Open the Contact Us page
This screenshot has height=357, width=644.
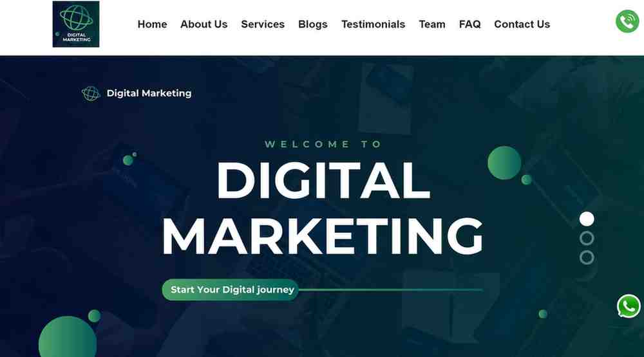[522, 24]
